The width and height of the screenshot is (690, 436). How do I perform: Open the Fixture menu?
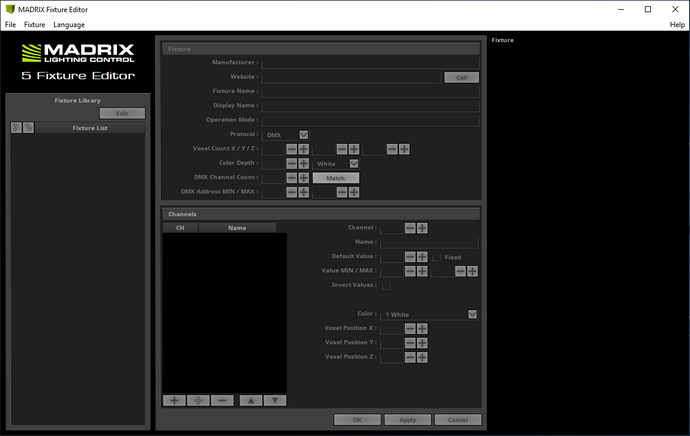(34, 25)
